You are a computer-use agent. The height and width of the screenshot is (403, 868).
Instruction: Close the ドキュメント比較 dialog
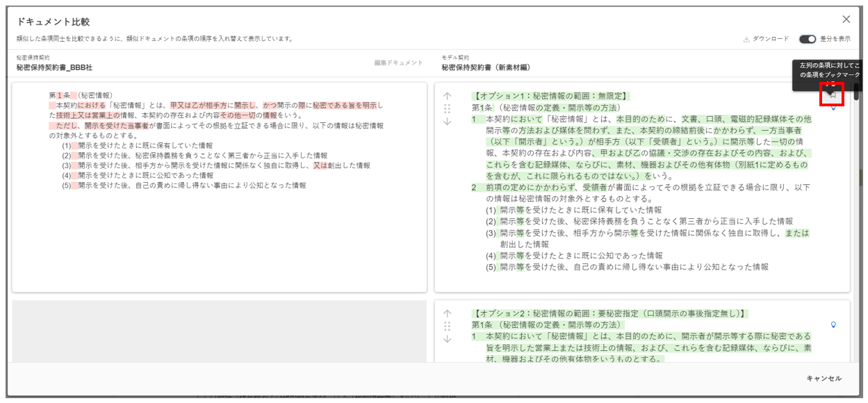pos(846,20)
